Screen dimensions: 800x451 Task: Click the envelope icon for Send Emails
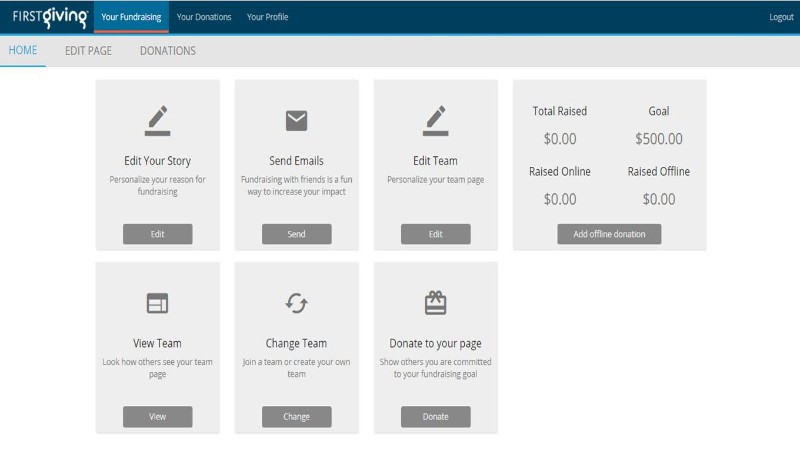[x=296, y=121]
